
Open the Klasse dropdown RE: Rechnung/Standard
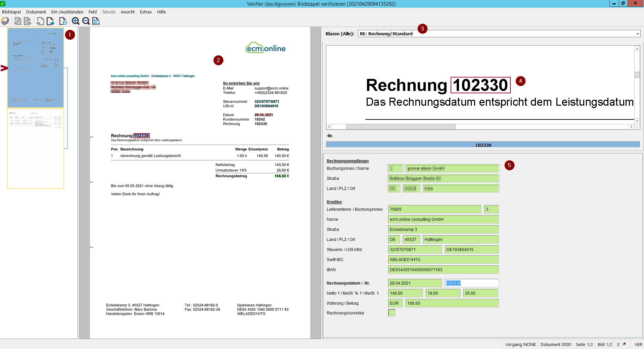499,34
